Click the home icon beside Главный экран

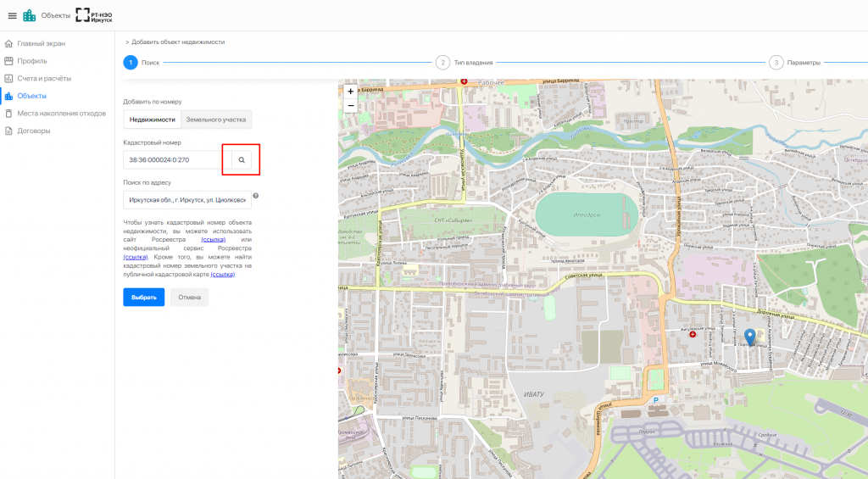[8, 43]
